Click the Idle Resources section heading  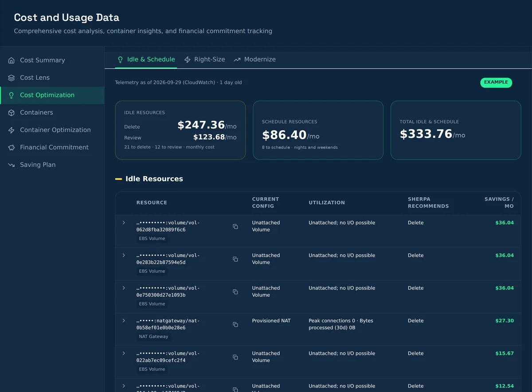(154, 179)
